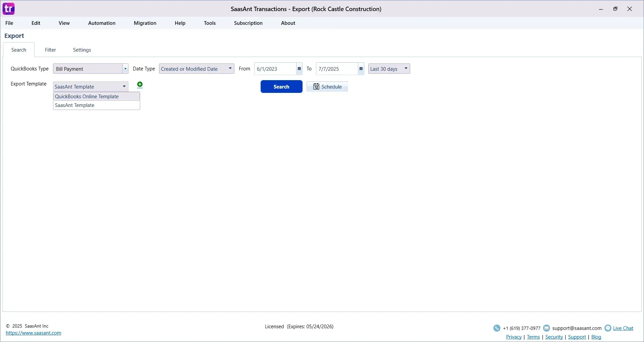Open the View menu
Image resolution: width=644 pixels, height=342 pixels.
[64, 23]
